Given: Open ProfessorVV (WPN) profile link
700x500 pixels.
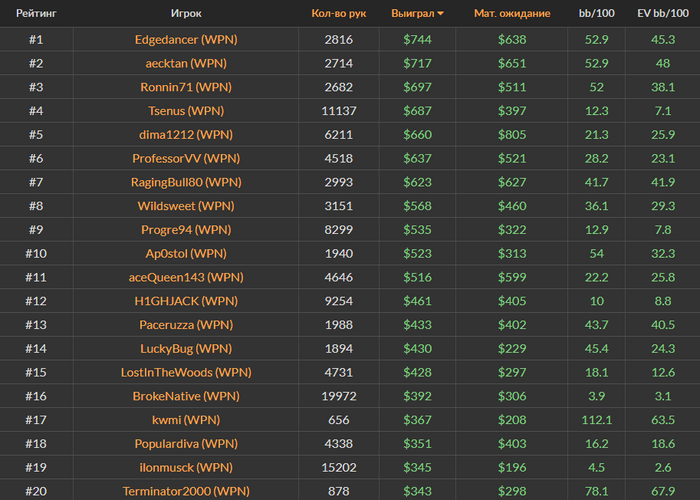Looking at the screenshot, I should coord(185,158).
